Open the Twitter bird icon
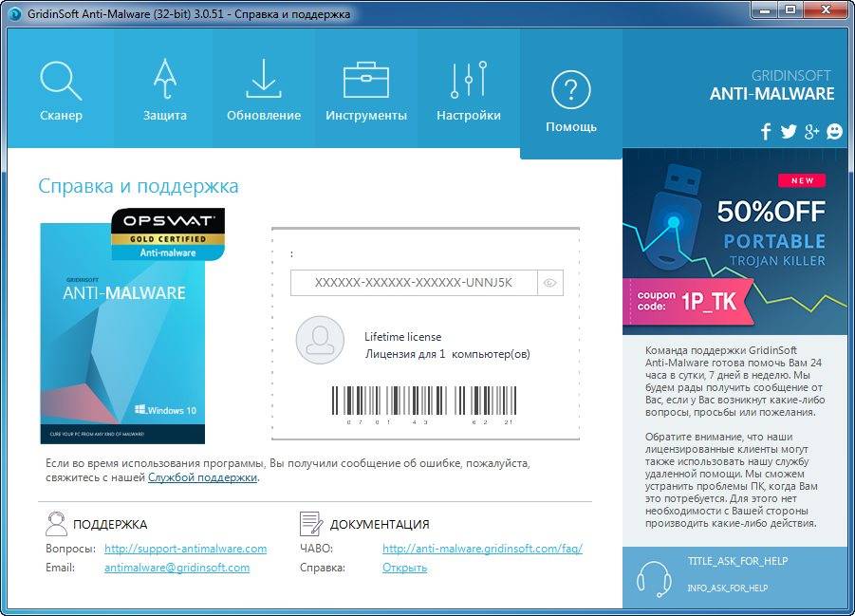Image resolution: width=855 pixels, height=616 pixels. coord(789,132)
